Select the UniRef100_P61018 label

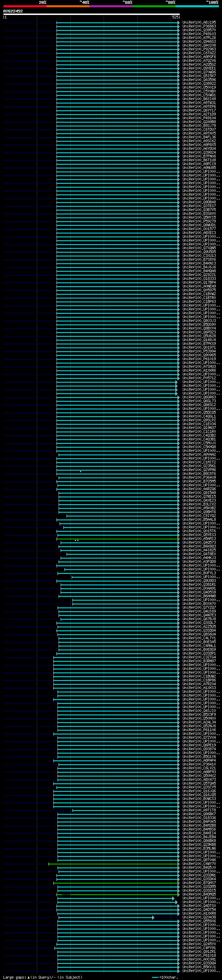tap(199, 956)
